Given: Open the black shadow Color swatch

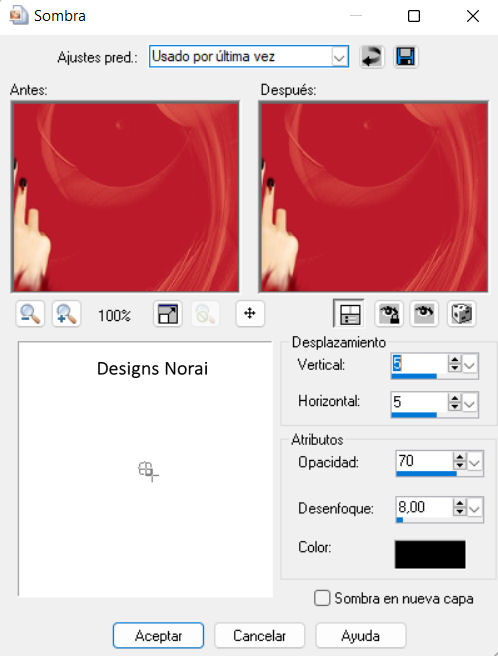Looking at the screenshot, I should click(x=430, y=554).
